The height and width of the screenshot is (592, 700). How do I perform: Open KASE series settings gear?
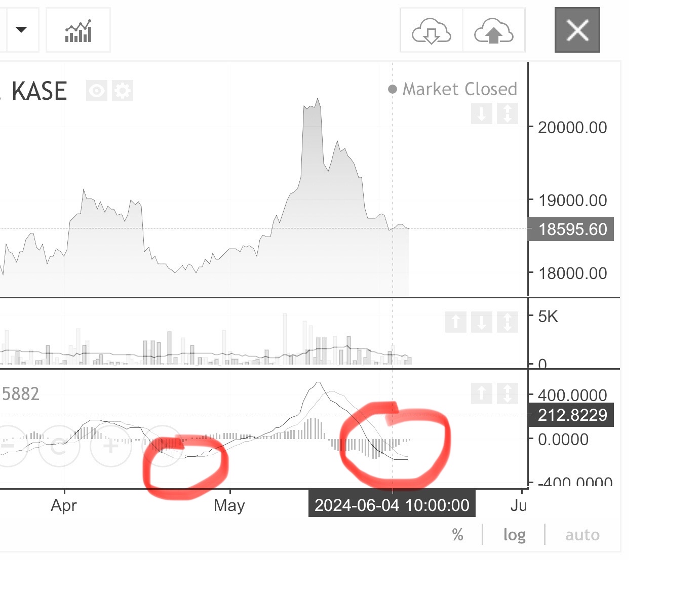[123, 91]
